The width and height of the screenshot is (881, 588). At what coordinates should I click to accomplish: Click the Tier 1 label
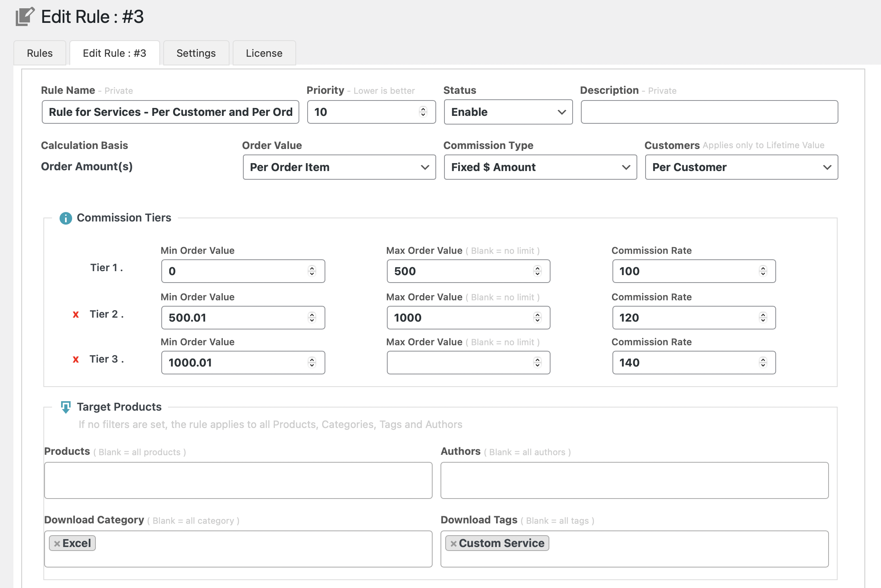click(106, 268)
